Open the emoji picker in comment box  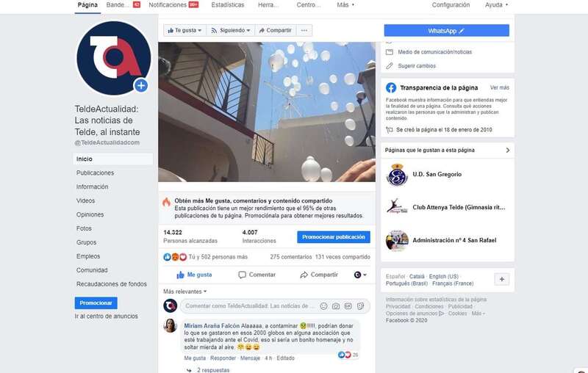pyautogui.click(x=323, y=306)
